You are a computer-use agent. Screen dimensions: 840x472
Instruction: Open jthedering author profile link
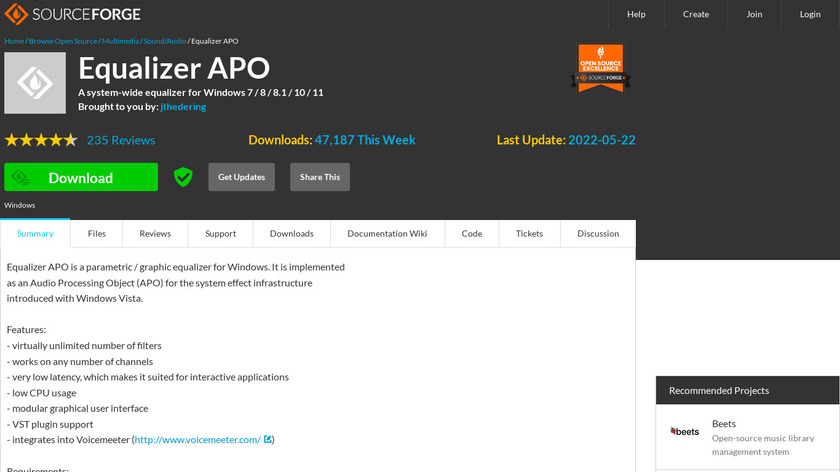point(183,107)
